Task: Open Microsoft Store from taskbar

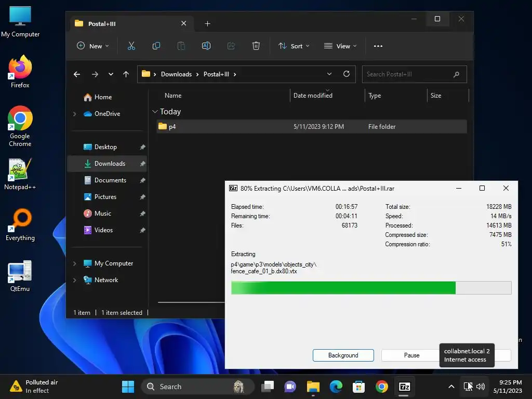Action: click(358, 387)
